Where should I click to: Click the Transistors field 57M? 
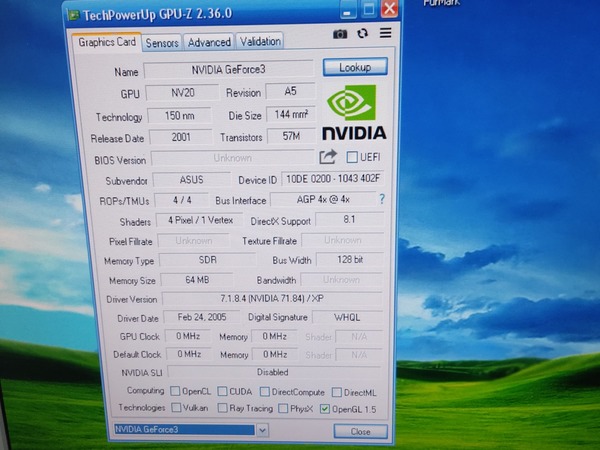click(291, 136)
